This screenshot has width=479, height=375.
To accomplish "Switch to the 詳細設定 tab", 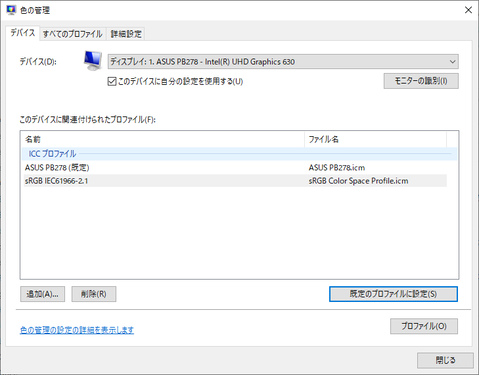I will pyautogui.click(x=126, y=34).
